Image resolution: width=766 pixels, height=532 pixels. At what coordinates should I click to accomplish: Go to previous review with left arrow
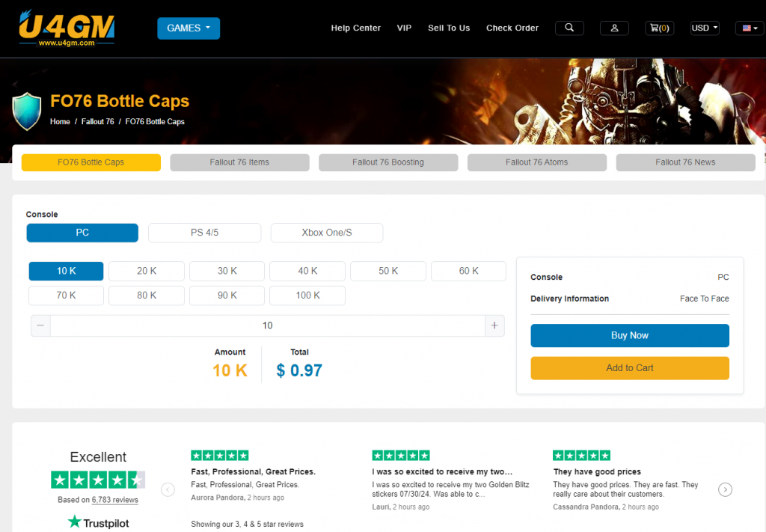coord(168,489)
